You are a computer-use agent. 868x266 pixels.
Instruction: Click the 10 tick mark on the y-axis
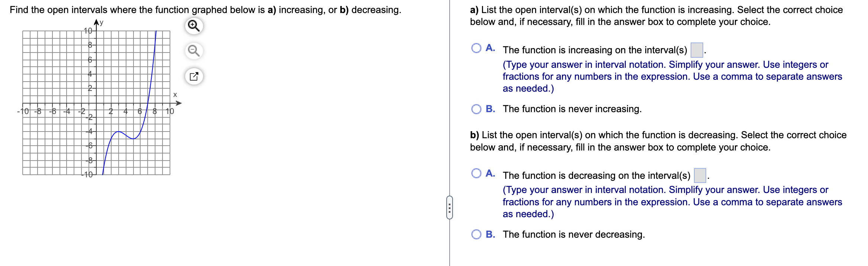[88, 31]
